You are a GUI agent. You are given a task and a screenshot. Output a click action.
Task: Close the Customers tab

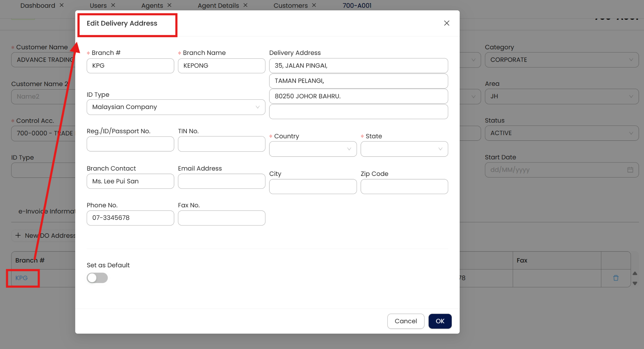pos(314,5)
